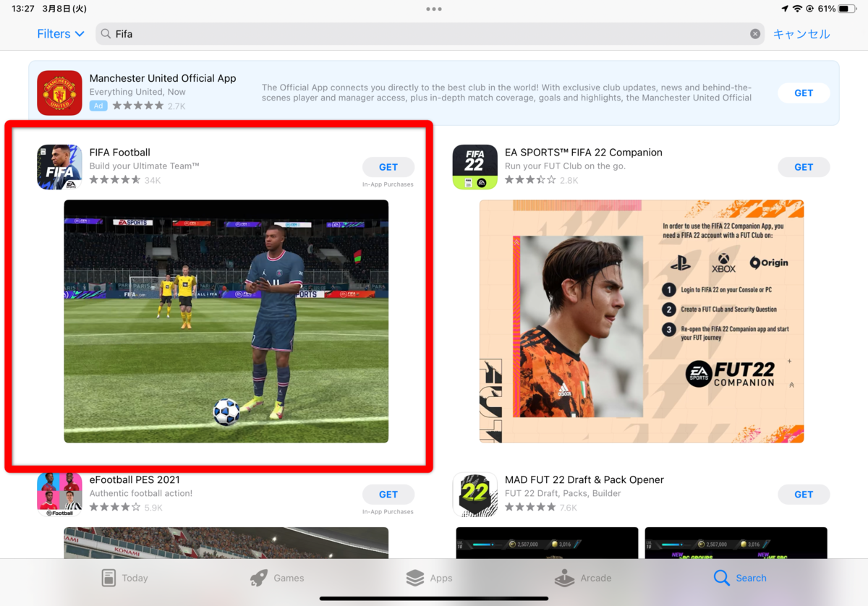Open Manchester United Official App title
The width and height of the screenshot is (868, 606).
(x=163, y=78)
